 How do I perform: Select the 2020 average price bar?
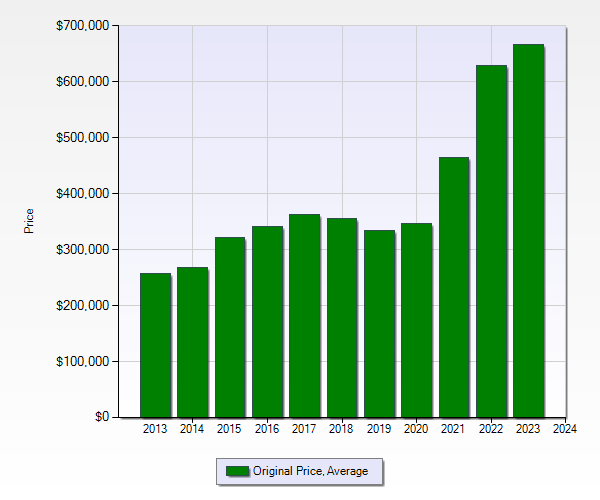tap(416, 320)
